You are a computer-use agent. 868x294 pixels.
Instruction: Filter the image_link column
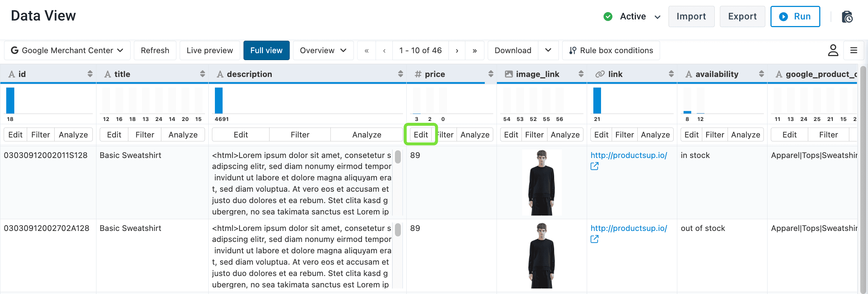534,135
